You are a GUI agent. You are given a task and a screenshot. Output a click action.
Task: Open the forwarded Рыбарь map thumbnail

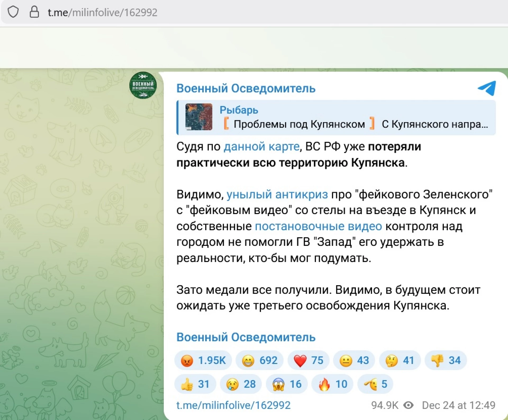pos(199,117)
